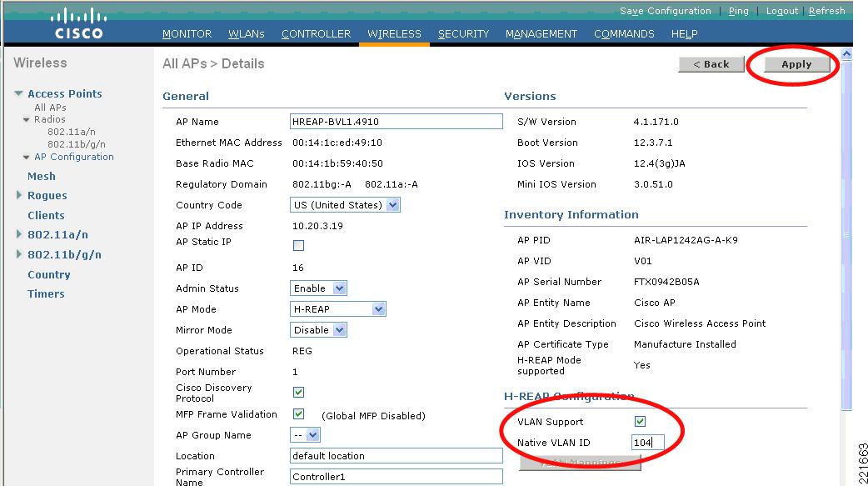The height and width of the screenshot is (486, 868).
Task: Open the HELP menu
Action: (684, 34)
